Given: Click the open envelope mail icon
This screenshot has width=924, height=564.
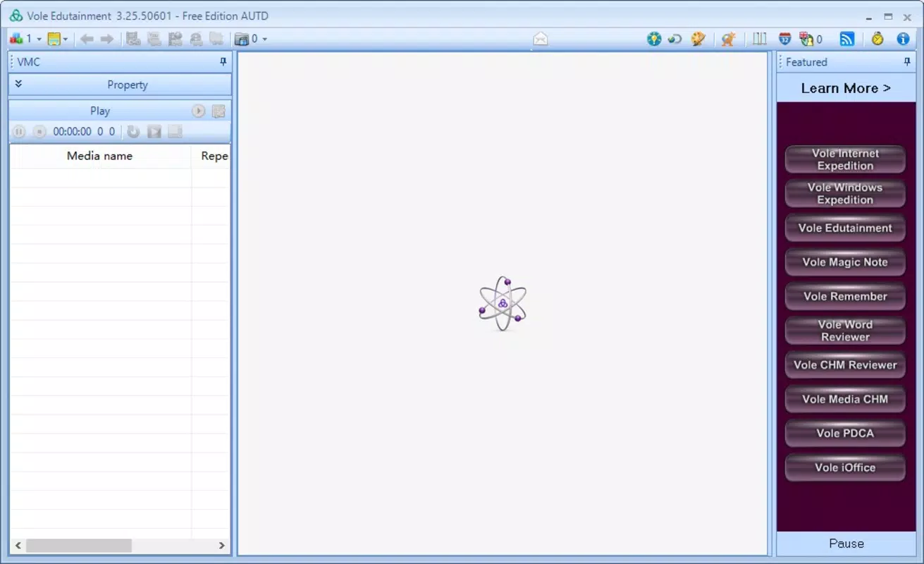Looking at the screenshot, I should [541, 39].
